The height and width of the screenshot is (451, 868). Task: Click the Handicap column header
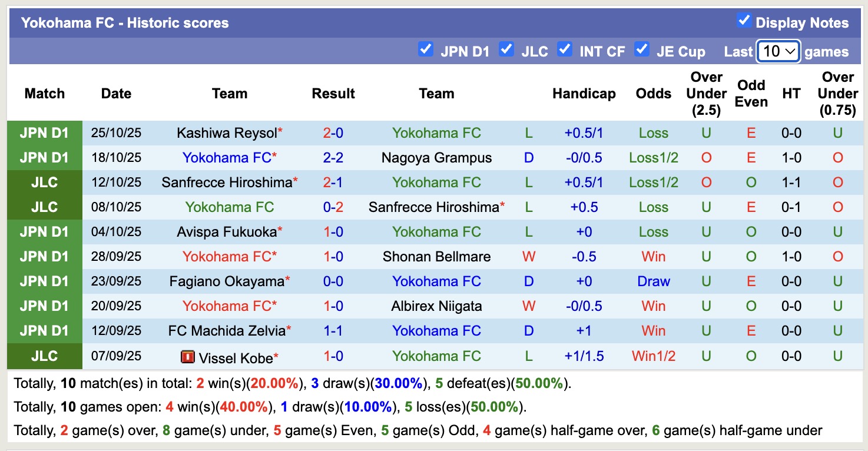[584, 93]
